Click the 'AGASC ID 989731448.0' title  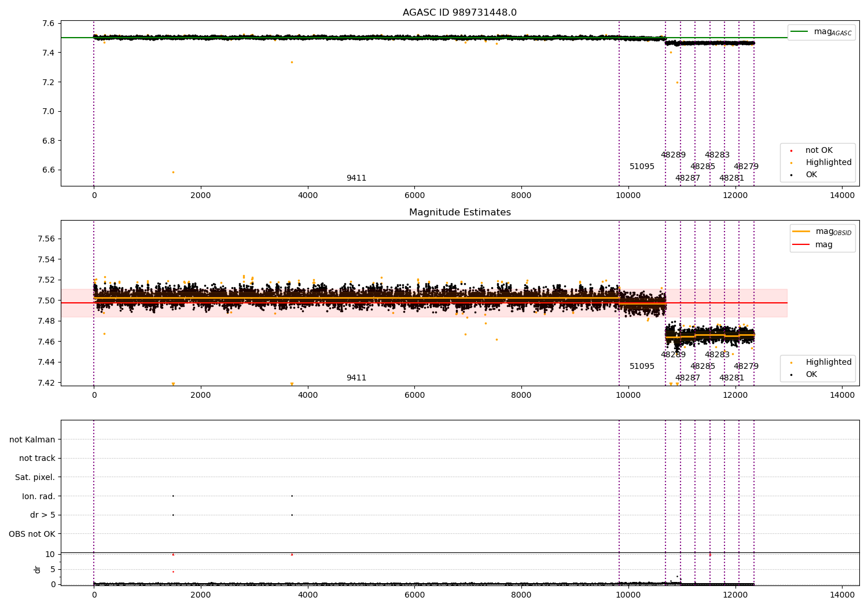pos(459,13)
